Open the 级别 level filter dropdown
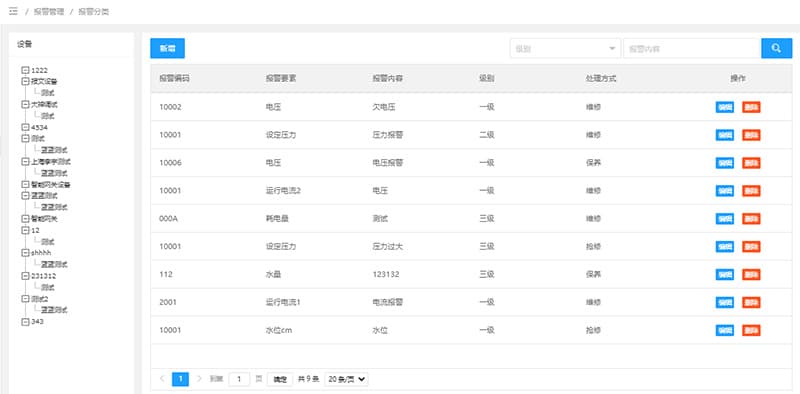The height and width of the screenshot is (394, 800). click(x=565, y=48)
